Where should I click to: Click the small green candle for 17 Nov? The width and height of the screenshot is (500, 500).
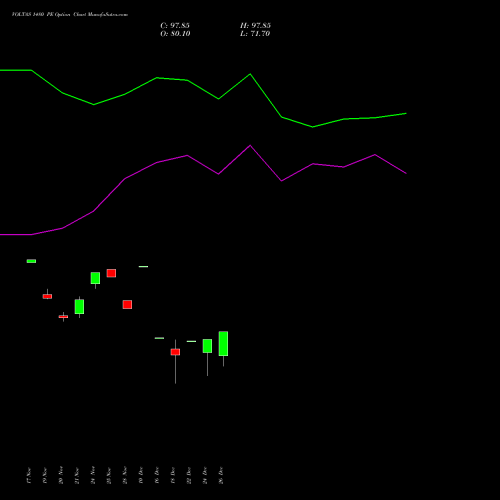tap(31, 261)
